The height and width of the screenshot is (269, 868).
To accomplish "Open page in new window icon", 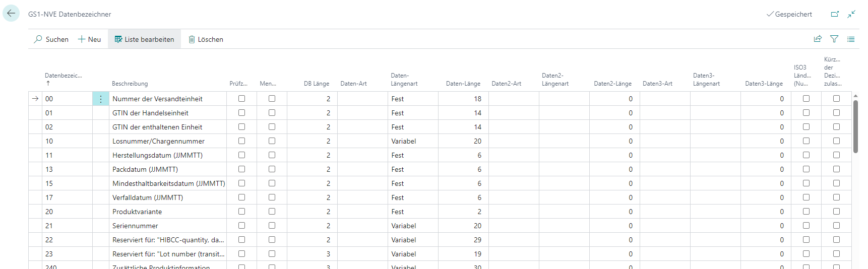I will coord(835,14).
